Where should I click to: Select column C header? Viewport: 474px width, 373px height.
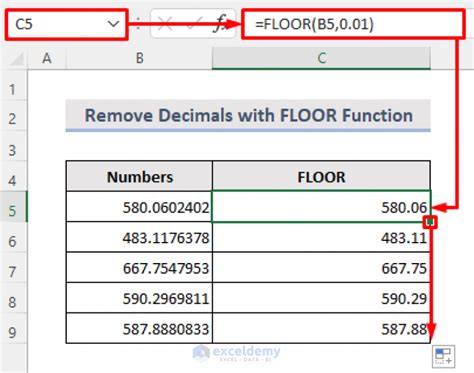[x=321, y=58]
